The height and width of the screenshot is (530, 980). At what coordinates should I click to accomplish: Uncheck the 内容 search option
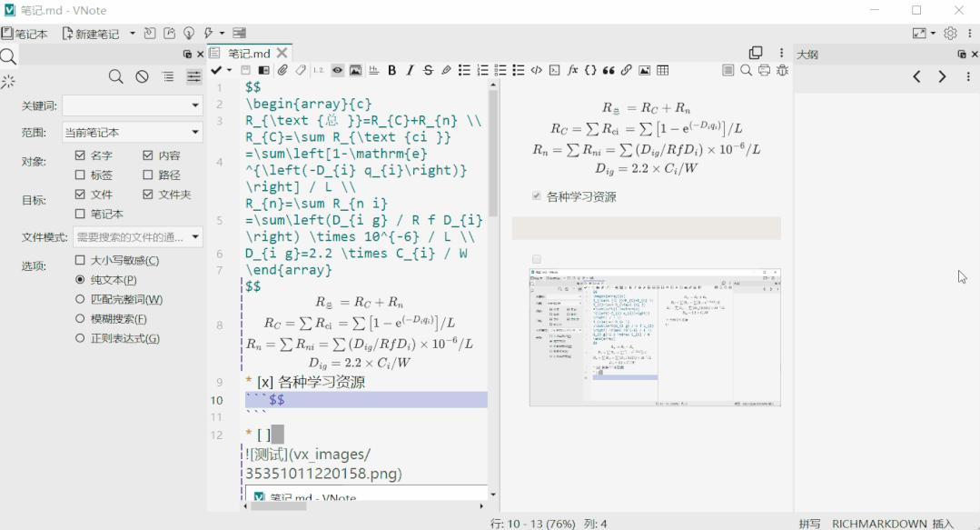point(145,155)
